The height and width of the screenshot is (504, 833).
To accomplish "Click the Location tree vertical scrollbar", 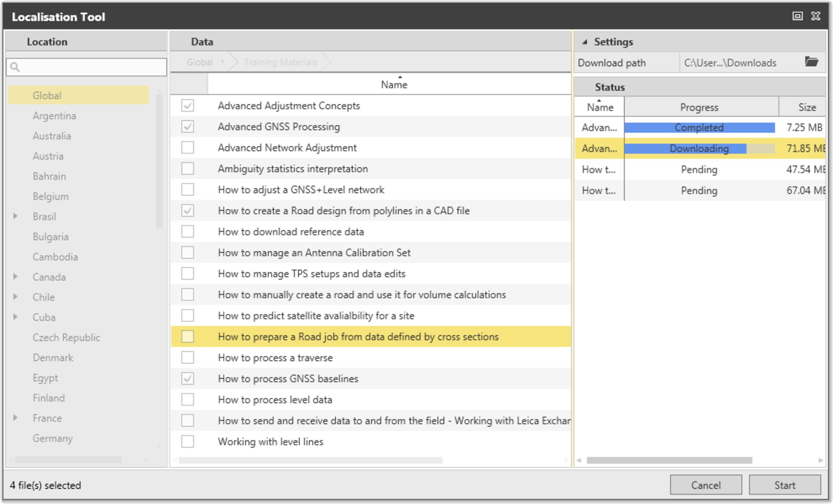I will pos(159,162).
